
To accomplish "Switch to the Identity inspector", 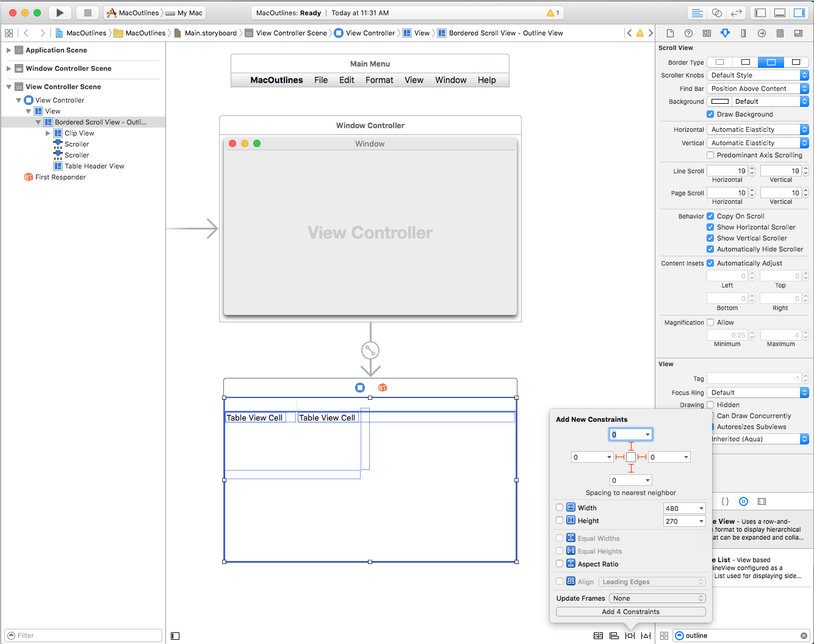I will [x=707, y=33].
